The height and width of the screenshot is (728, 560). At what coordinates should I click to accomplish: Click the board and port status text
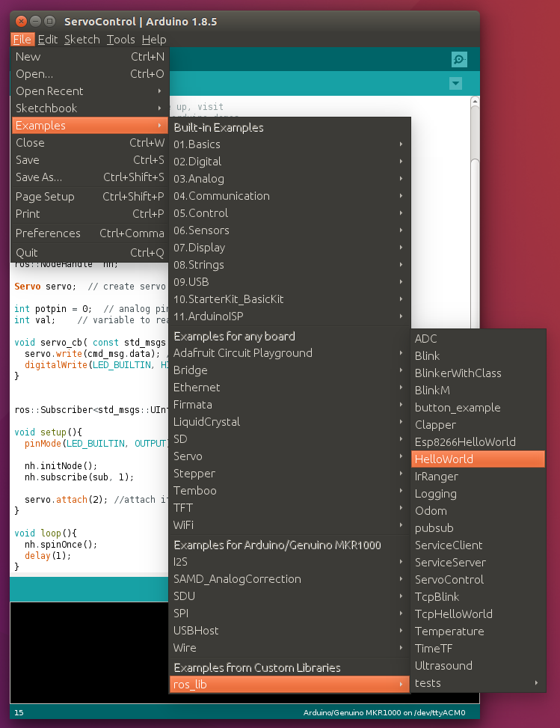click(x=384, y=712)
